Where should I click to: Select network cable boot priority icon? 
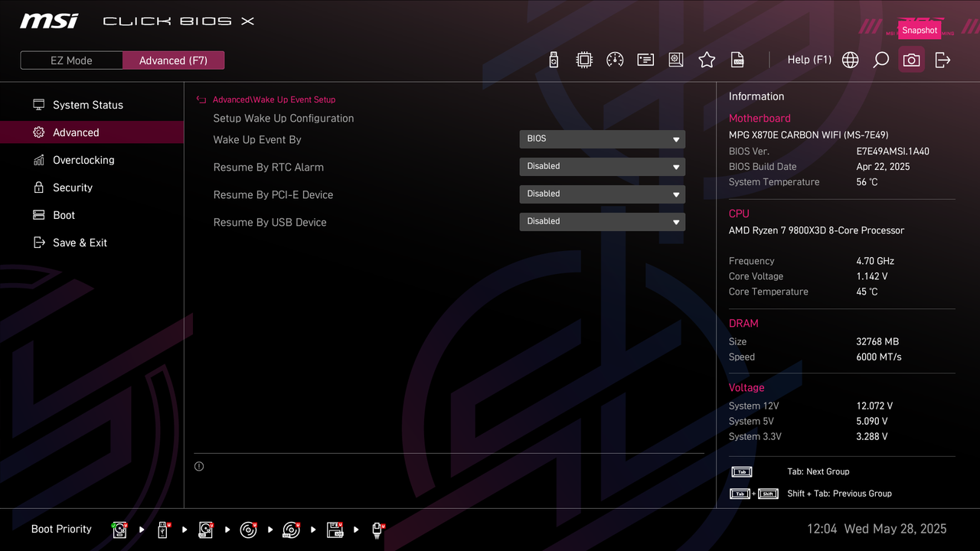pyautogui.click(x=377, y=530)
